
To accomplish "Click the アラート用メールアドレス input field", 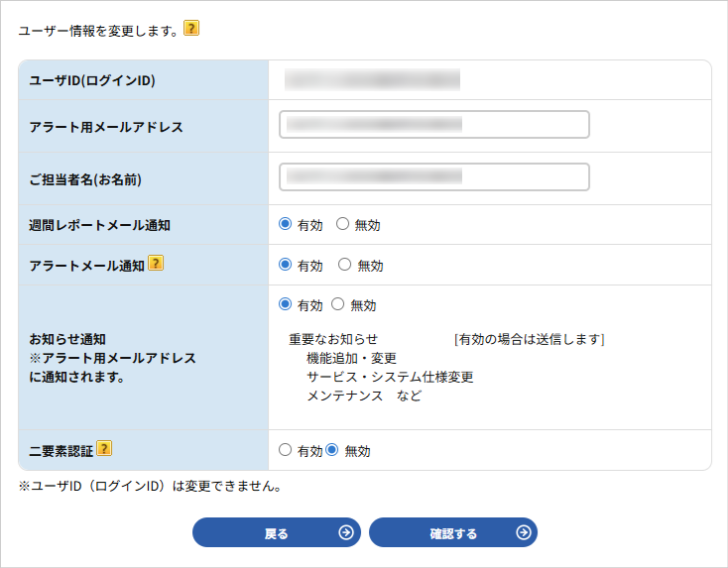I will point(434,125).
